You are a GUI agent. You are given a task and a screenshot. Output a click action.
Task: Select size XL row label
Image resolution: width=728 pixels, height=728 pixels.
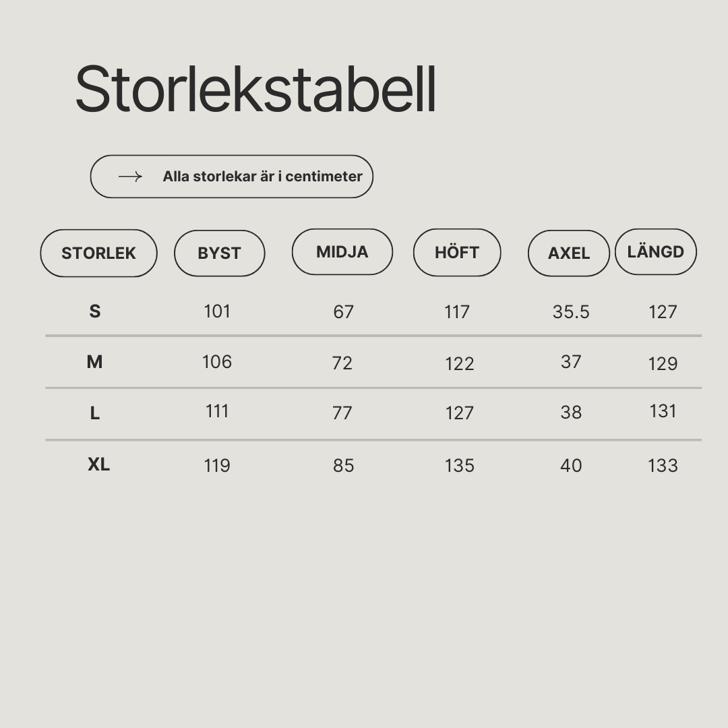tap(98, 464)
